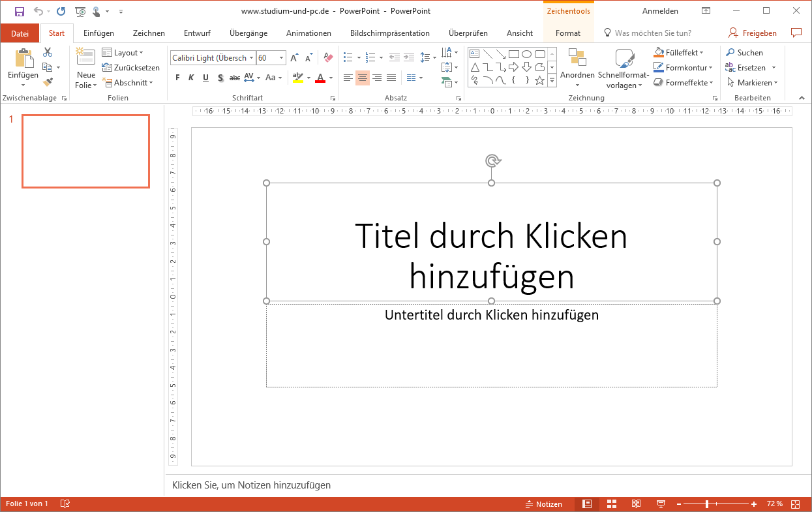Viewport: 812px width, 512px height.
Task: Pick the down arrow block shape
Action: coord(526,67)
